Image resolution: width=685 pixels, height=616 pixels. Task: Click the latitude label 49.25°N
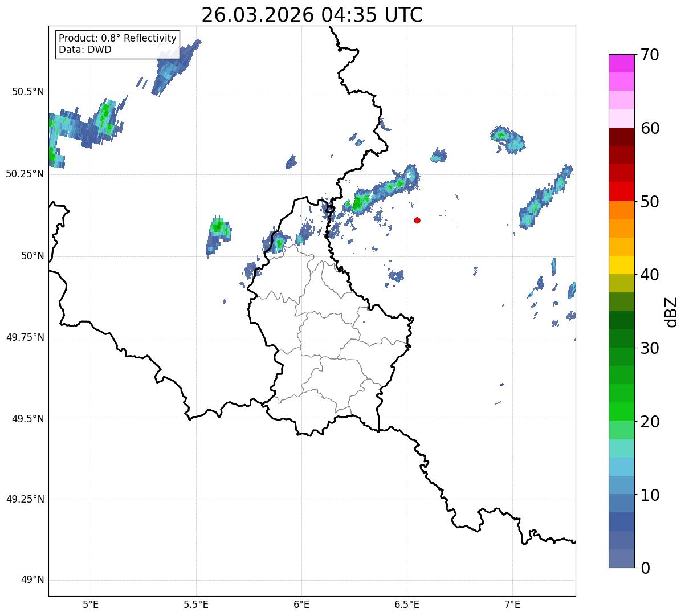point(25,500)
